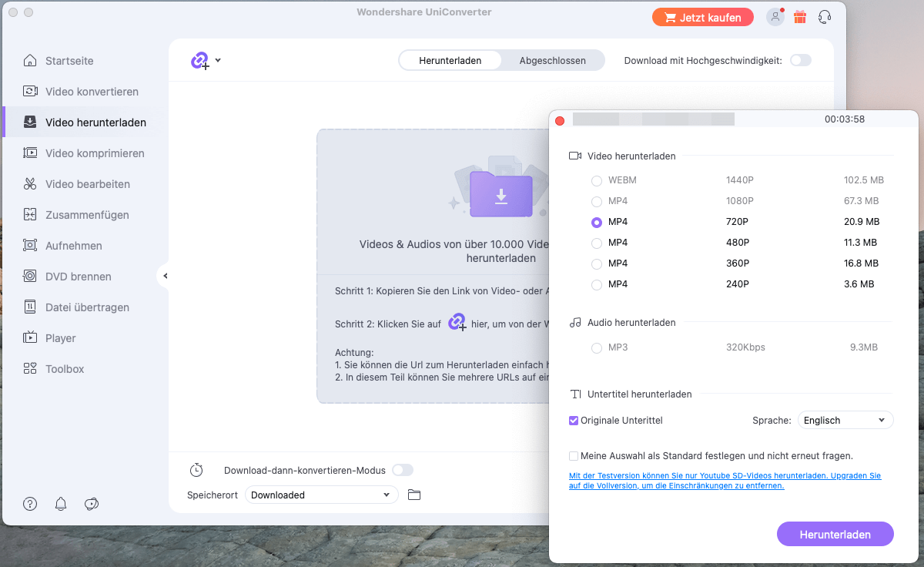Click the scheduler clock icon
The height and width of the screenshot is (567, 924).
coord(196,470)
